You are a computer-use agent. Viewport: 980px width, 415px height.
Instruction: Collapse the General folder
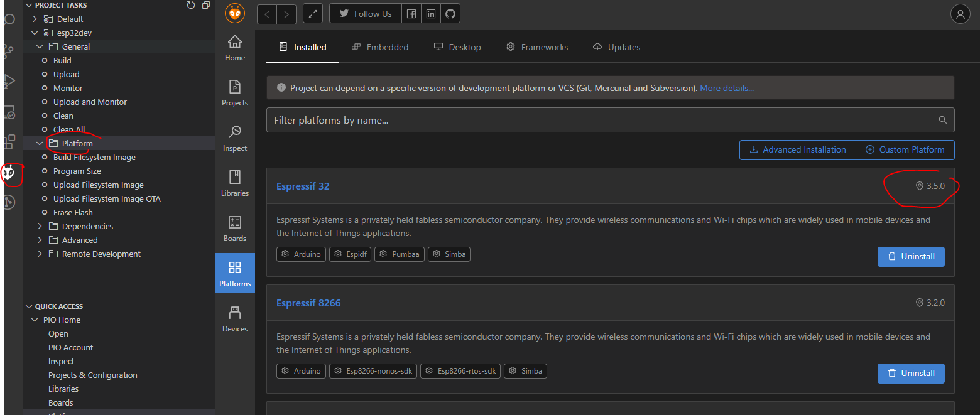click(x=40, y=46)
